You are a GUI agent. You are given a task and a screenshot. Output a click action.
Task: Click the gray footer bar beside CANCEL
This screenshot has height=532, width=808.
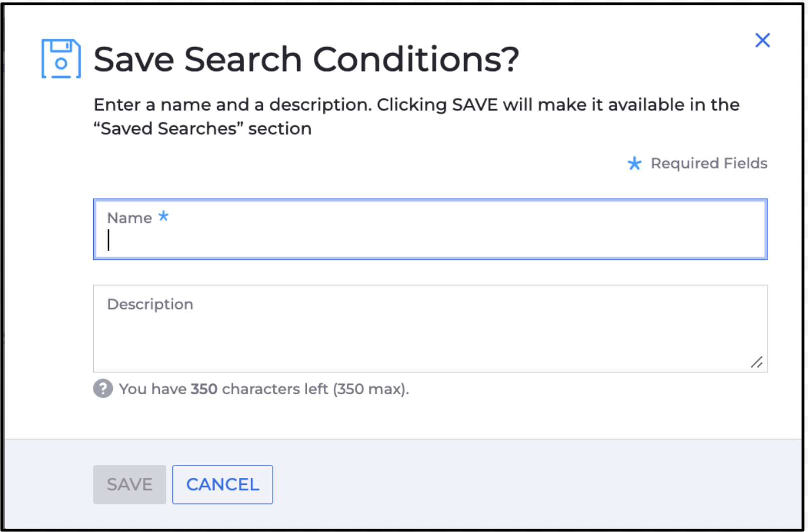[536, 484]
